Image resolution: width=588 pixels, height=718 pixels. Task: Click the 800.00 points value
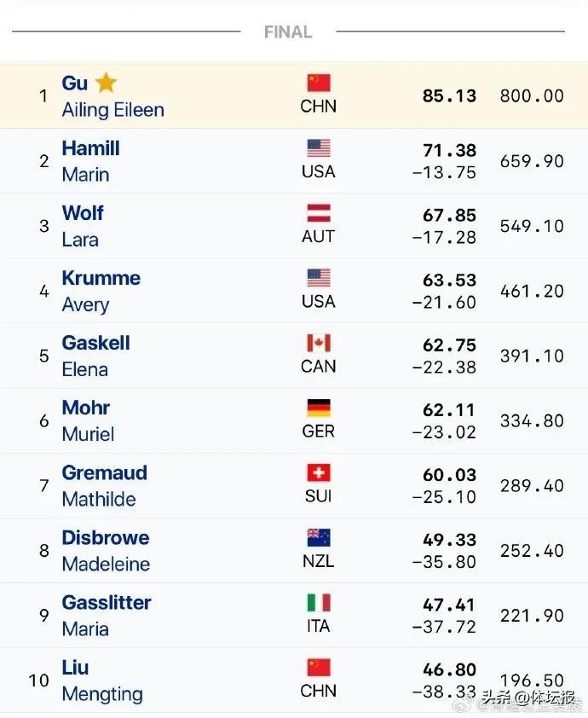(532, 96)
